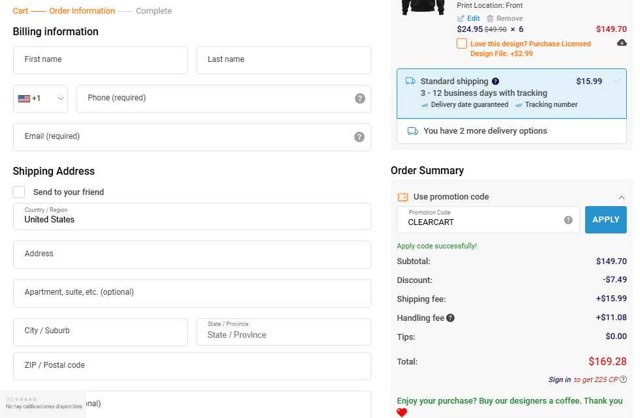The height and width of the screenshot is (418, 640).
Task: Click the delivery options truck icon
Action: [413, 131]
